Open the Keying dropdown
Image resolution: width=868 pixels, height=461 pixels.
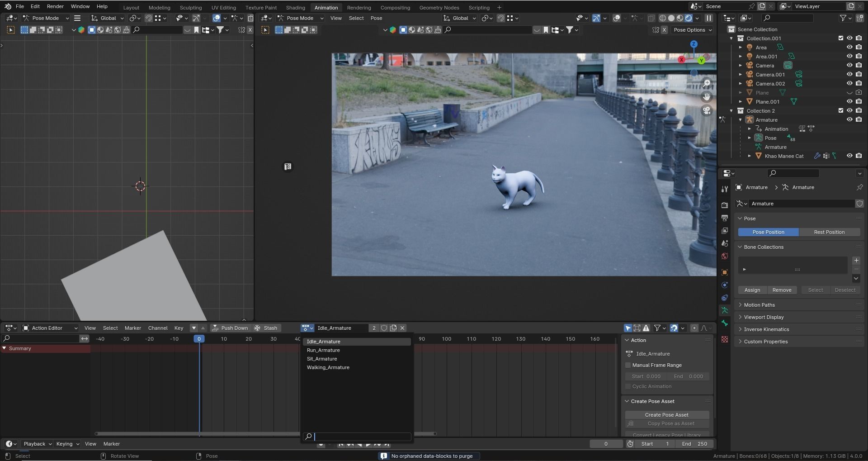point(67,444)
